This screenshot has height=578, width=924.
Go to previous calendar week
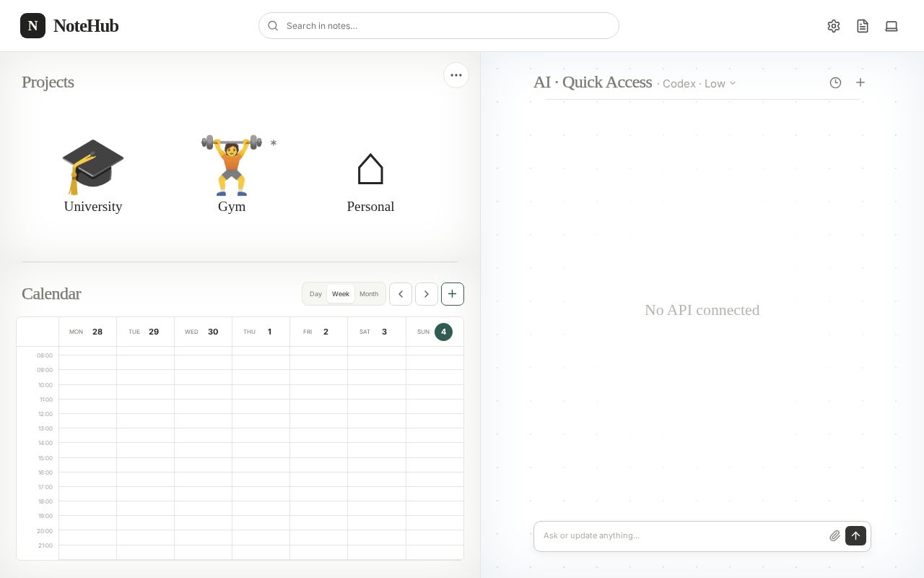pos(401,294)
